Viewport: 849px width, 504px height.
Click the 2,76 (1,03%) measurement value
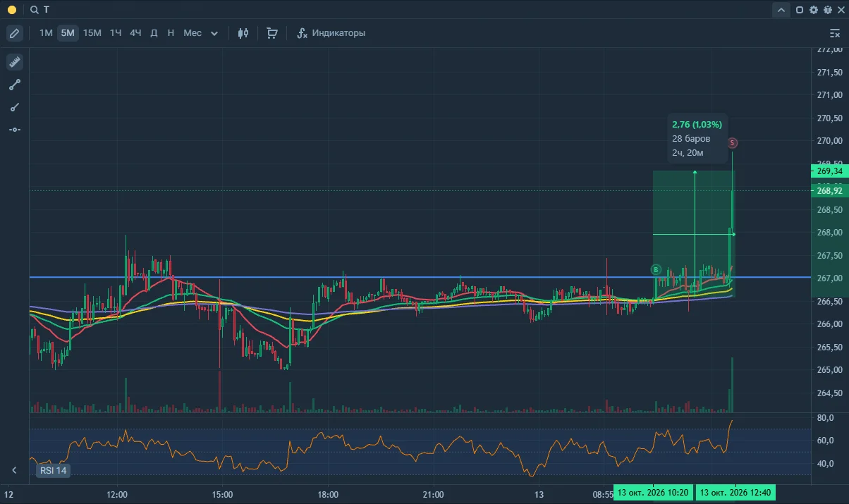(x=697, y=125)
